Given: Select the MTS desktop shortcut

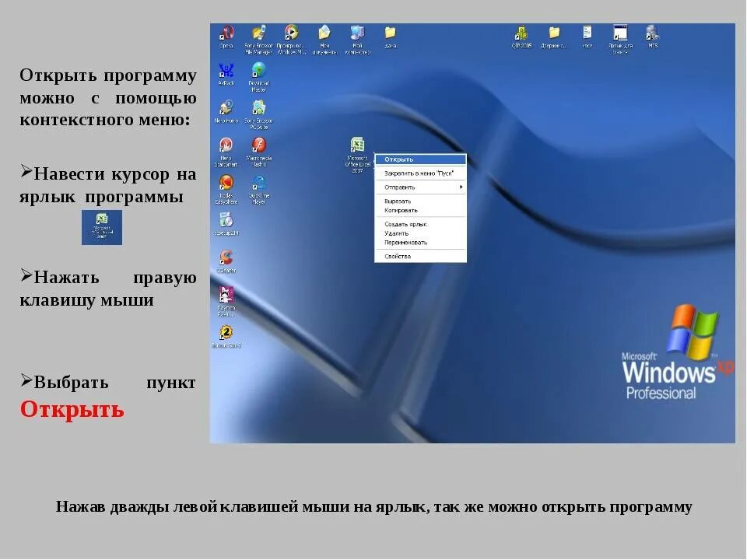Looking at the screenshot, I should coord(653,37).
